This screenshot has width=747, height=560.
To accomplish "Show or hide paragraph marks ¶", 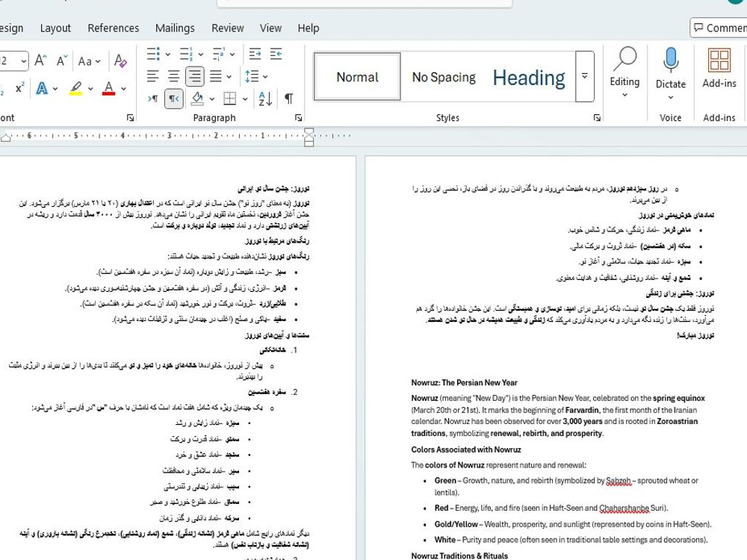I will 288,99.
